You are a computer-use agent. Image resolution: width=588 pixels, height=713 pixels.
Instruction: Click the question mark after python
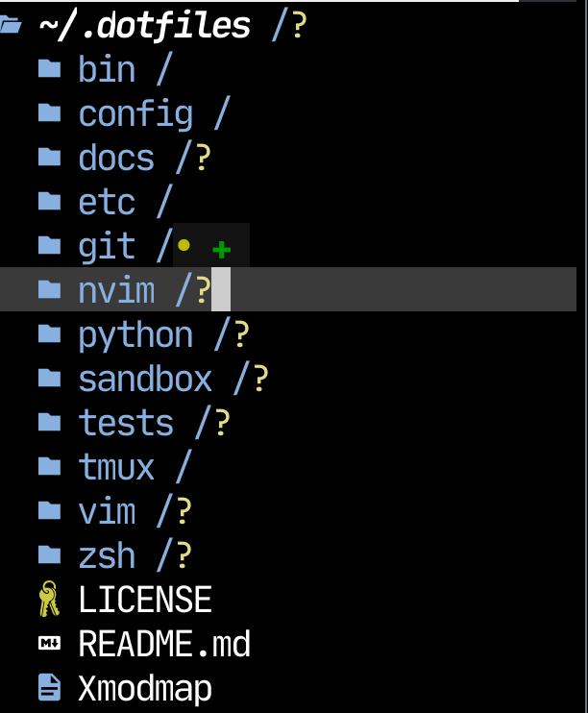tap(241, 333)
